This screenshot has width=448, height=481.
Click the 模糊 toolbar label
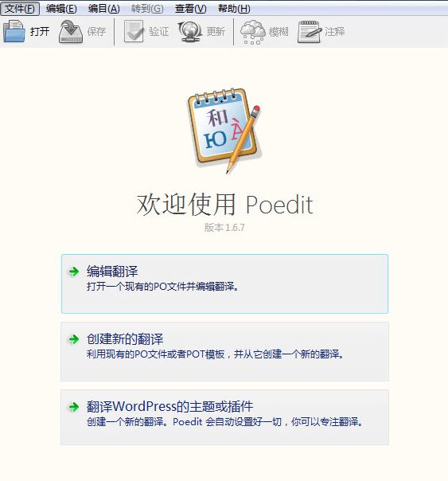tap(279, 32)
